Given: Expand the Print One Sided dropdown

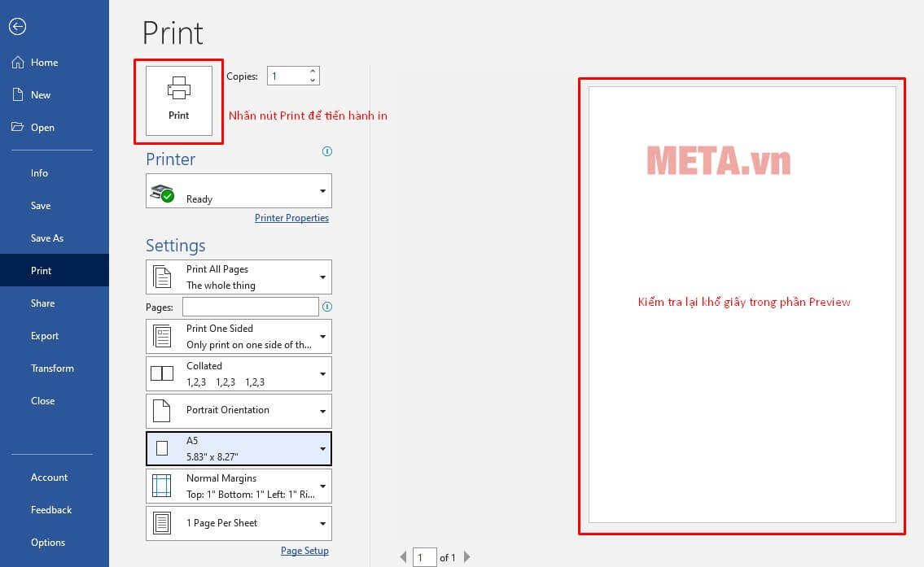Looking at the screenshot, I should point(239,336).
